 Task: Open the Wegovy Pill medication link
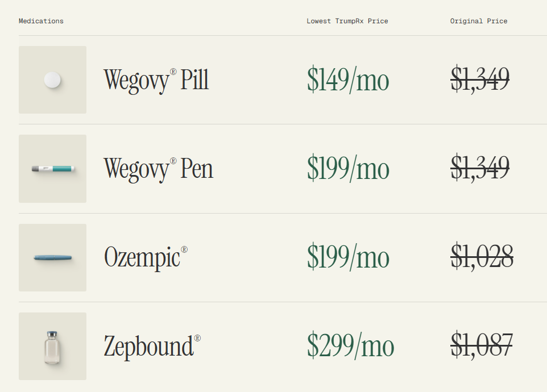156,80
